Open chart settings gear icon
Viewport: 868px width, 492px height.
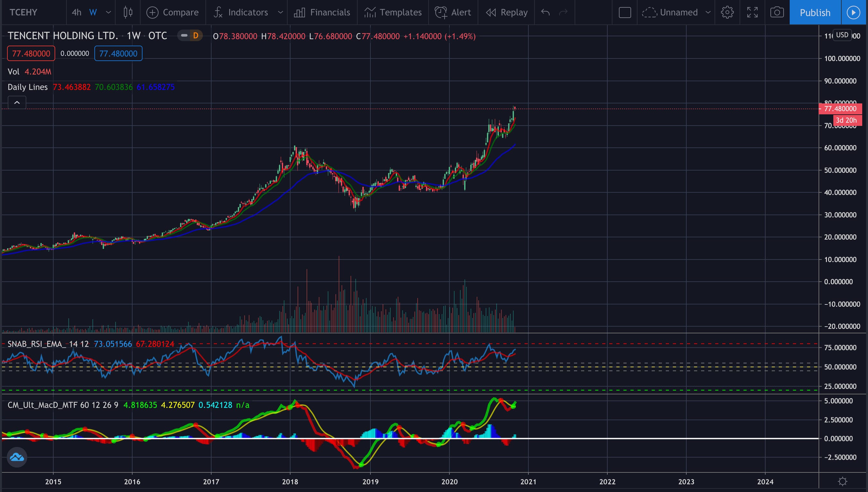pyautogui.click(x=727, y=13)
